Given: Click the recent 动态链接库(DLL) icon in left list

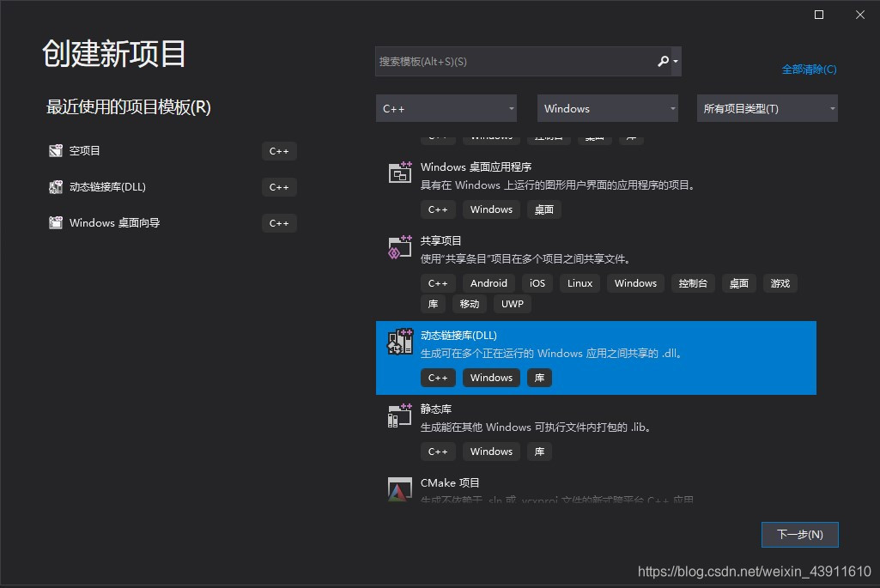Looking at the screenshot, I should coord(56,187).
